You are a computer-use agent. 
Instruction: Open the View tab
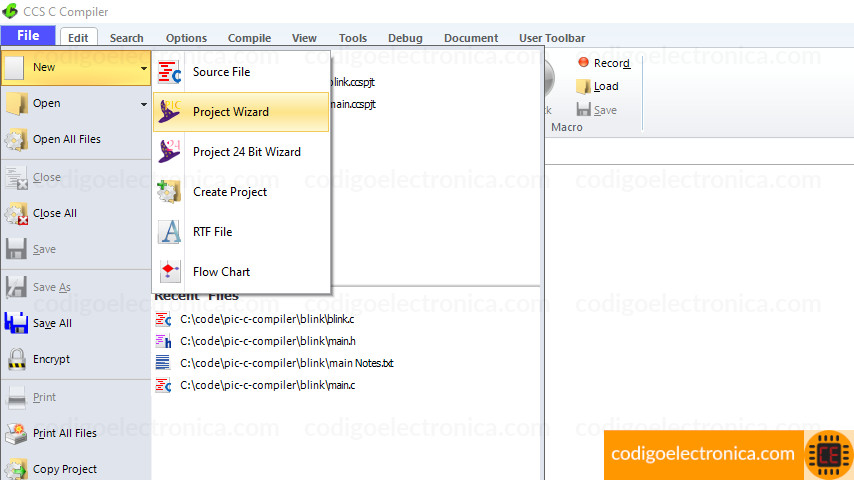(x=304, y=38)
